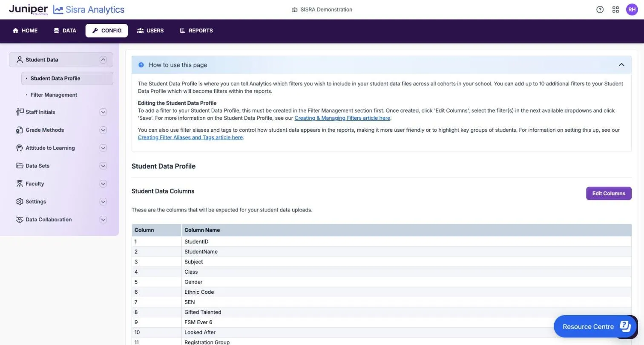
Task: Expand the Grade Methods section chevron
Action: click(103, 130)
